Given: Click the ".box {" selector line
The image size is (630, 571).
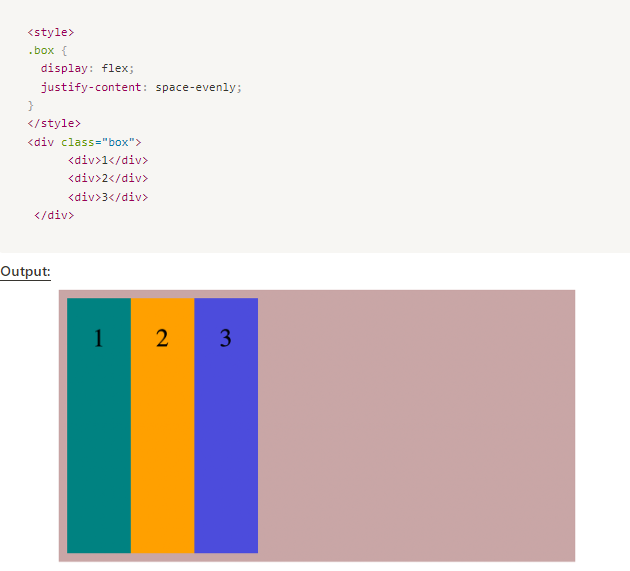Looking at the screenshot, I should [47, 51].
